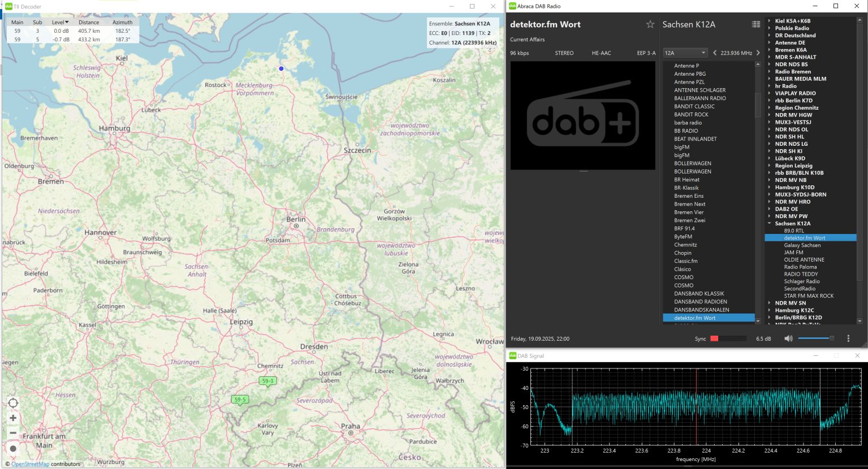Expand the Polskie Radio ensemble
Viewport: 868px width, 469px height.
tap(769, 28)
